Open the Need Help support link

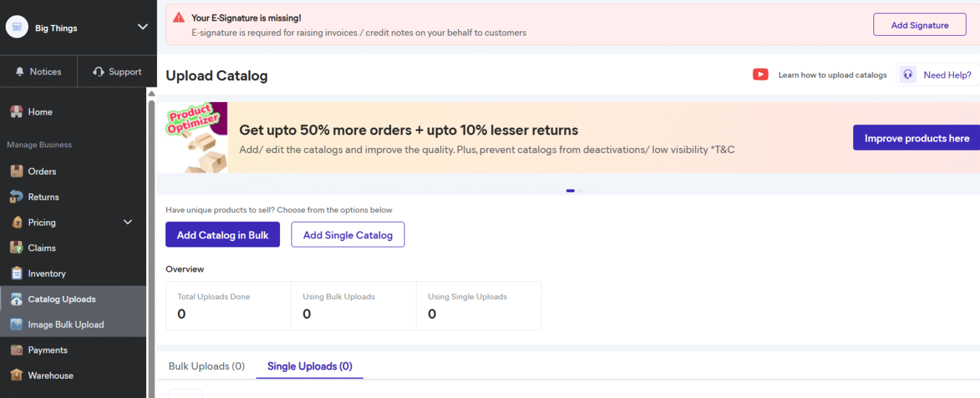tap(938, 75)
